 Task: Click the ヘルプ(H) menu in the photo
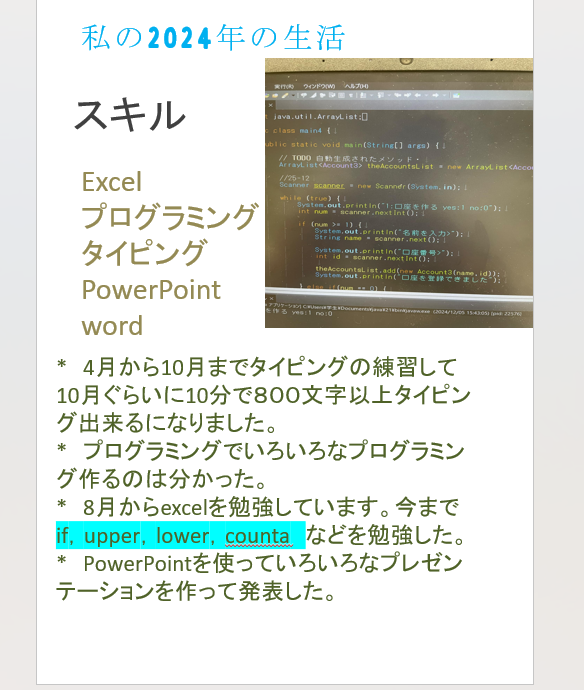(x=356, y=86)
